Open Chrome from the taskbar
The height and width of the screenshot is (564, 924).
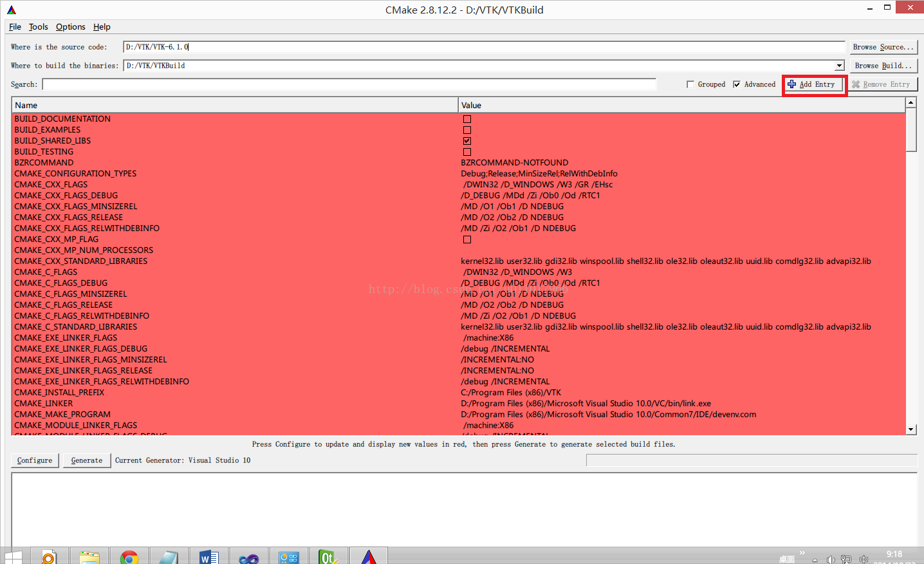coord(129,556)
